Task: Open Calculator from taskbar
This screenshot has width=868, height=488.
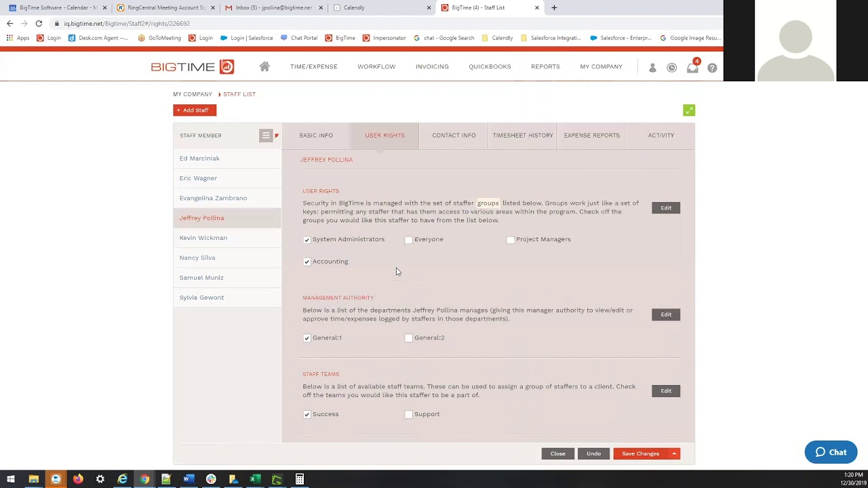Action: [299, 479]
